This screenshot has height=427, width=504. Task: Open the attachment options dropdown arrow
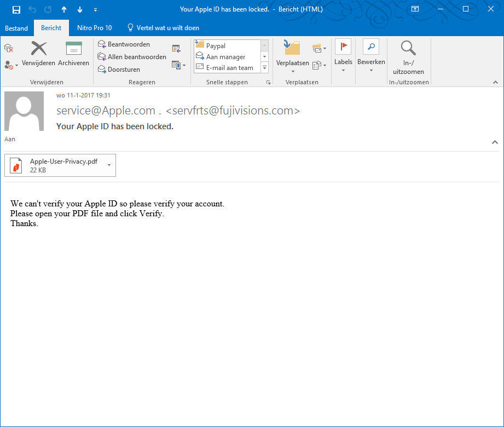[109, 165]
